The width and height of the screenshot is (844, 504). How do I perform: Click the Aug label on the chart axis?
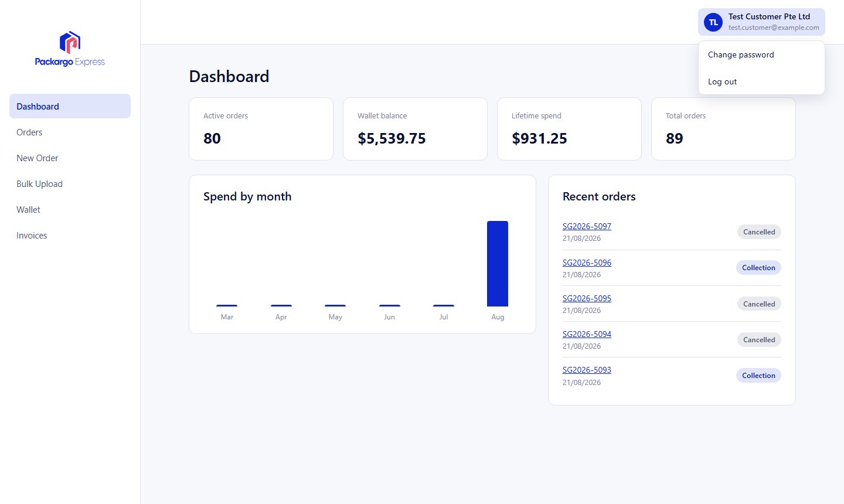[498, 317]
